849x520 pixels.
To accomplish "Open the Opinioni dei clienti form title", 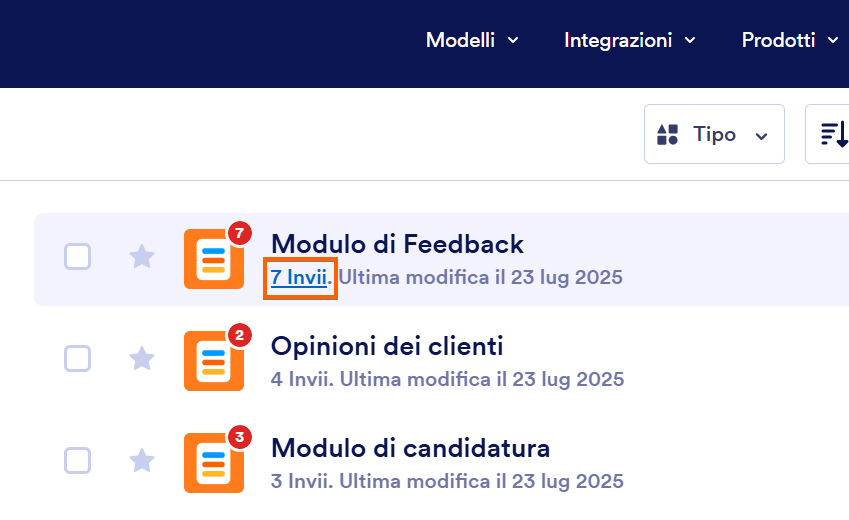I will [x=387, y=346].
